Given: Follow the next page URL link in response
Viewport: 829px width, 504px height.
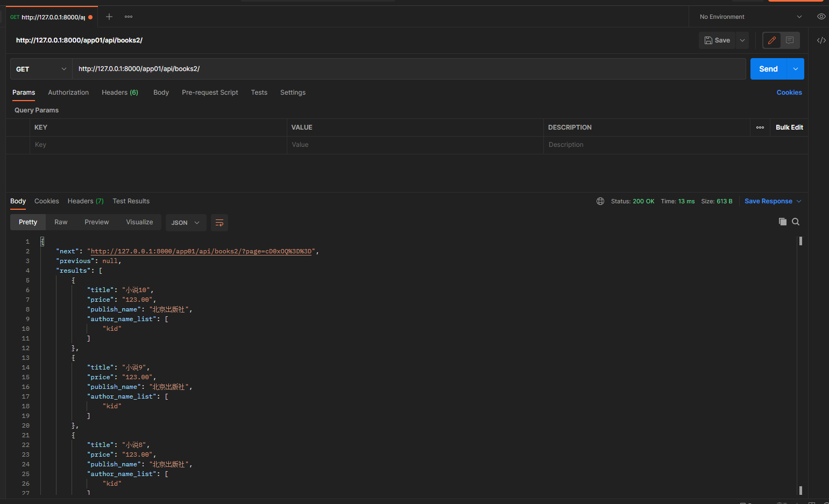Looking at the screenshot, I should tap(201, 251).
